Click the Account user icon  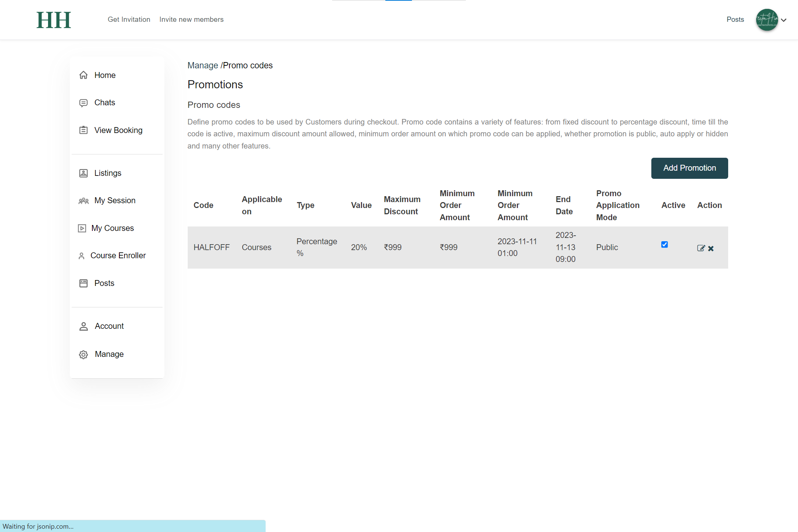click(x=83, y=326)
